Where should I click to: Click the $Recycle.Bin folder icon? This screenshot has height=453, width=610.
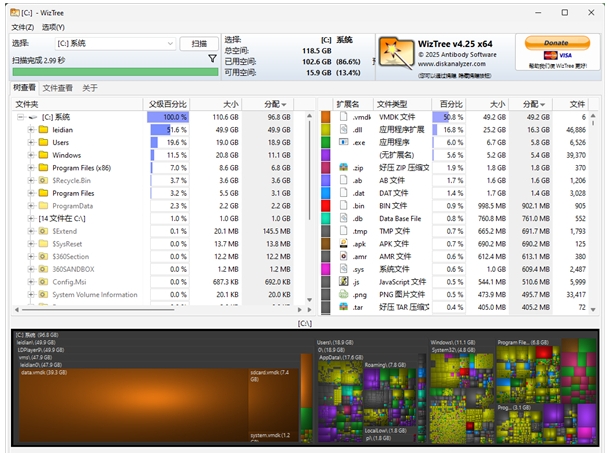pos(44,181)
